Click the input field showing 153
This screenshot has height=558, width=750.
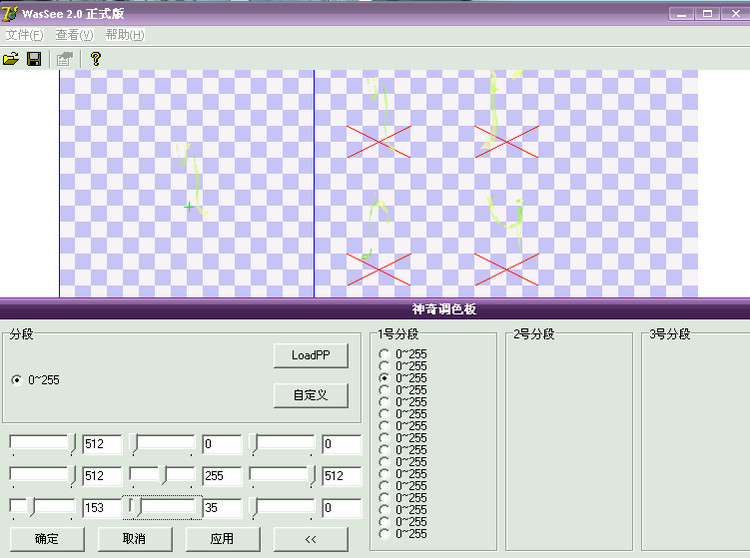pos(102,508)
